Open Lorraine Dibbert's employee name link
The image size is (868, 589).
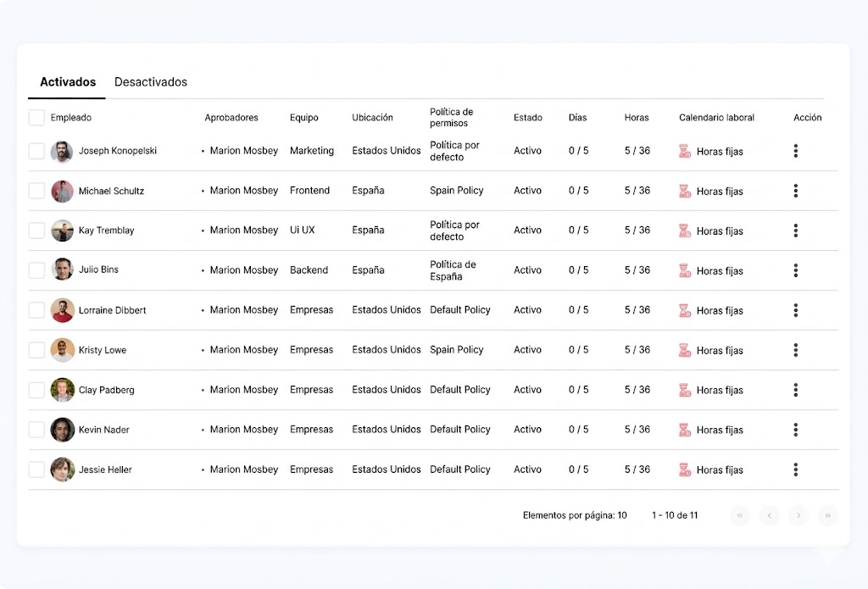113,310
